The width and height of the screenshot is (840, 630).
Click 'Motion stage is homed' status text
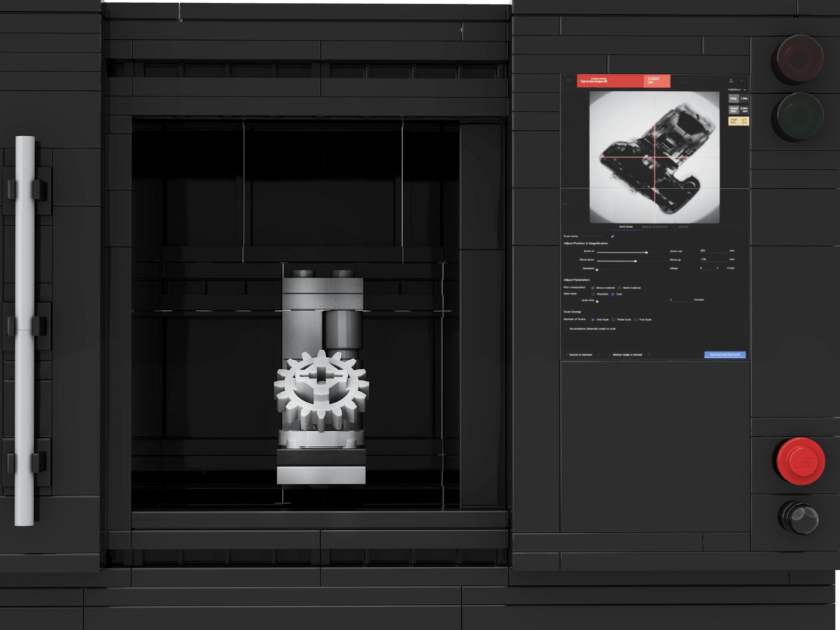click(627, 355)
